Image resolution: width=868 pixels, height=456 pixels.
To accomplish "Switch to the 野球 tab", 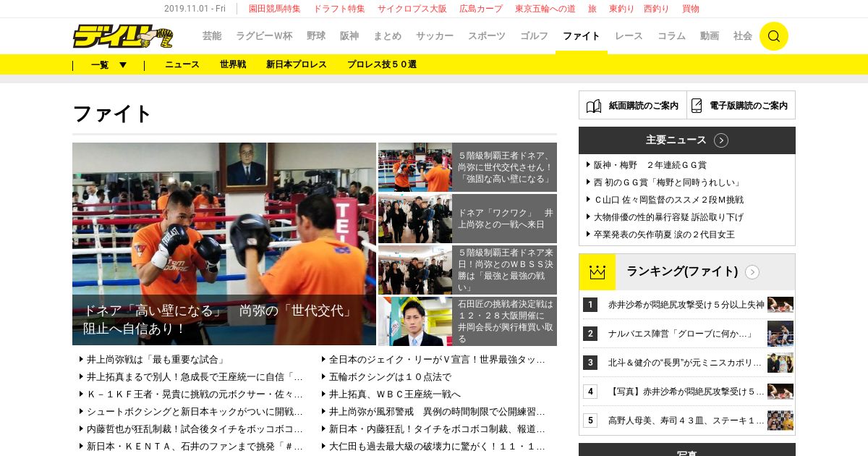I will coord(316,35).
